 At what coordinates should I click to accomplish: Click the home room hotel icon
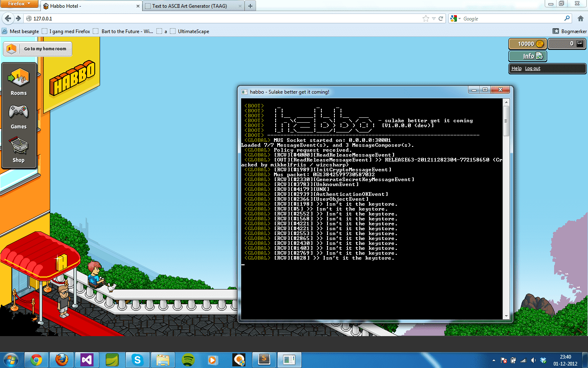pyautogui.click(x=11, y=49)
